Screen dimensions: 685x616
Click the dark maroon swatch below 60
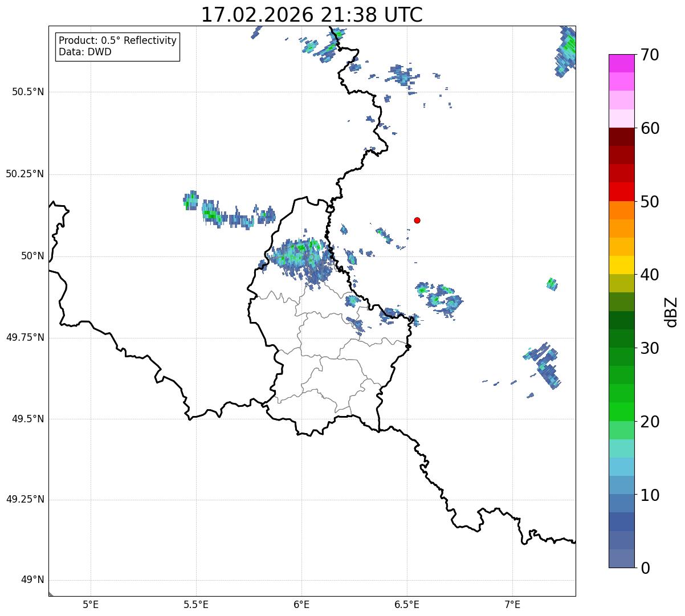621,137
